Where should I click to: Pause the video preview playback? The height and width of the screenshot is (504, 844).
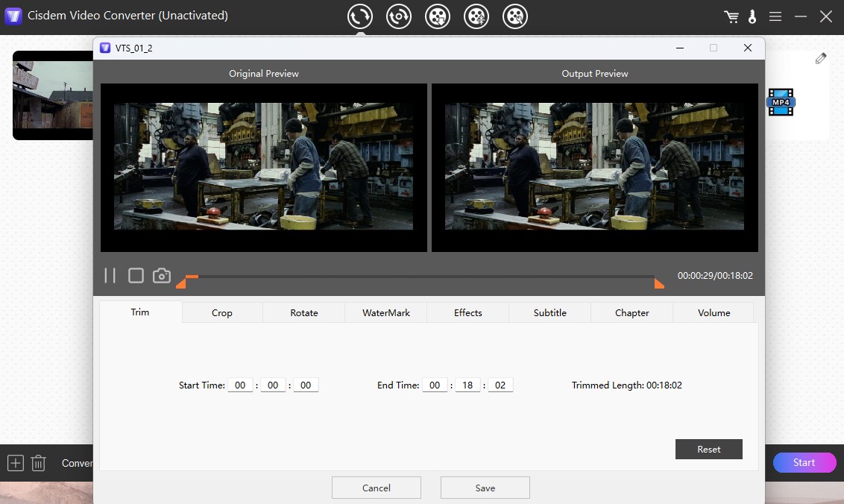click(x=110, y=276)
